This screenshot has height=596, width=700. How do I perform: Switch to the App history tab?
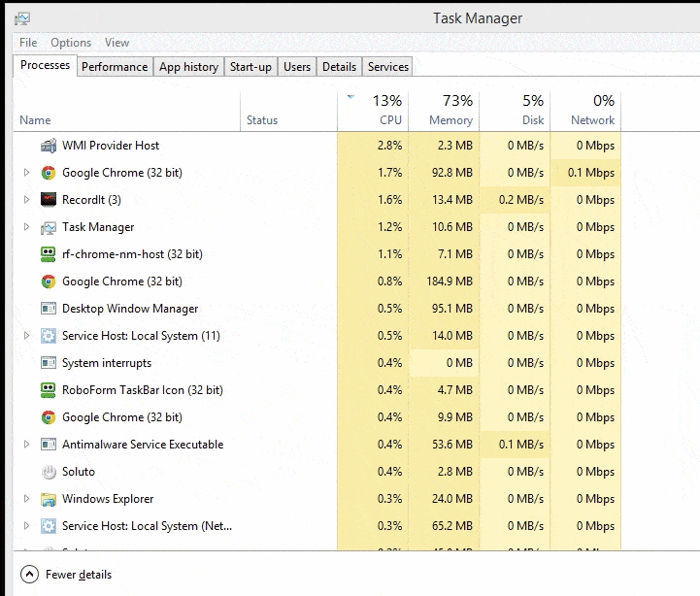click(189, 67)
